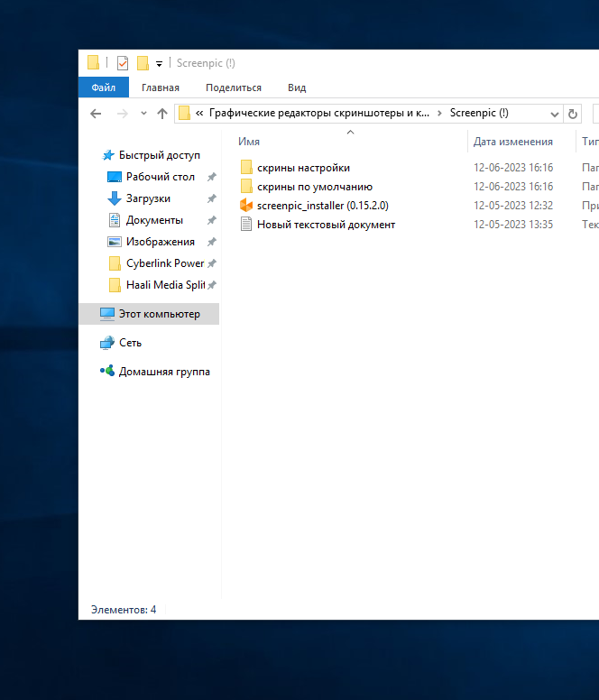Open Сеть in navigation pane
This screenshot has height=700, width=599.
tap(130, 343)
